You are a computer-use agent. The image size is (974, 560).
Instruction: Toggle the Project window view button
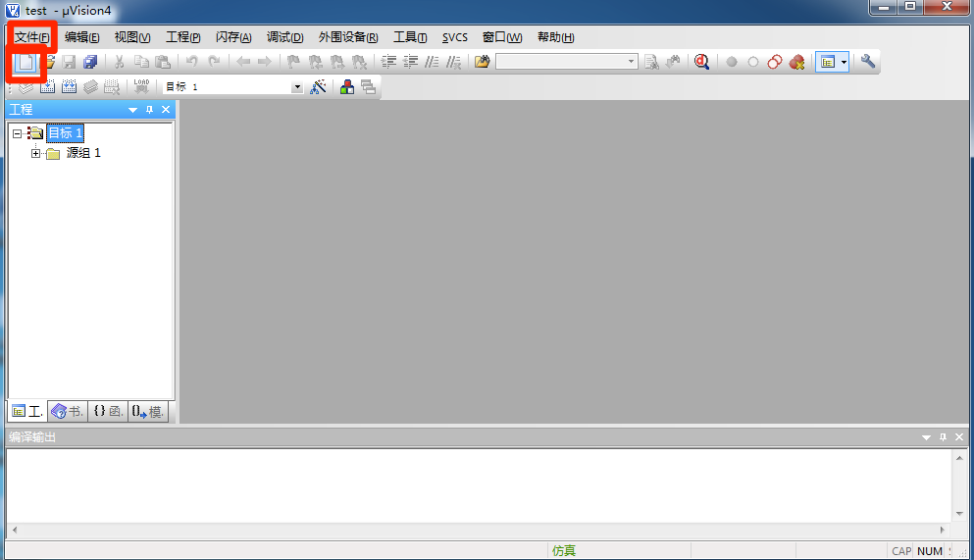tap(827, 62)
